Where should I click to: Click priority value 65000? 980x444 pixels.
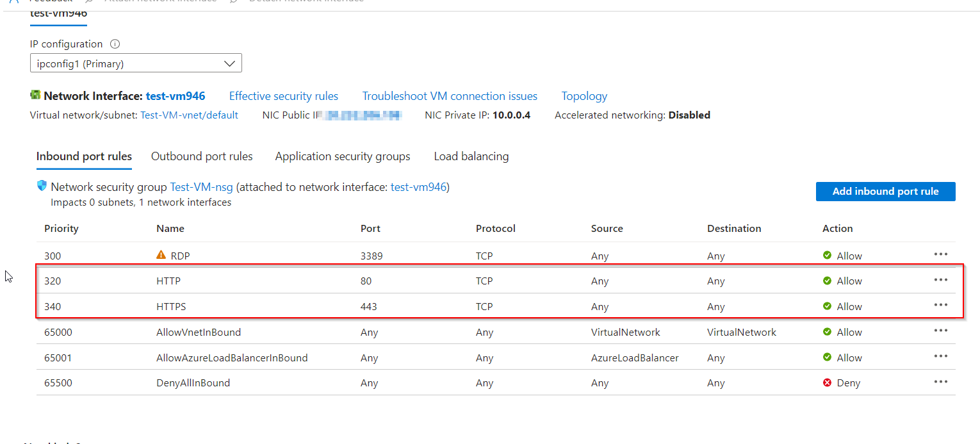pos(58,333)
